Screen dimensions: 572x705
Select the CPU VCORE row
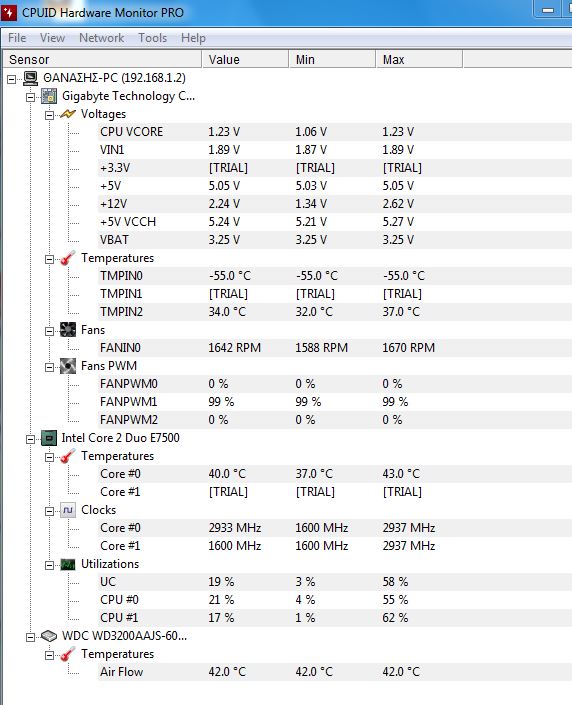(335, 132)
